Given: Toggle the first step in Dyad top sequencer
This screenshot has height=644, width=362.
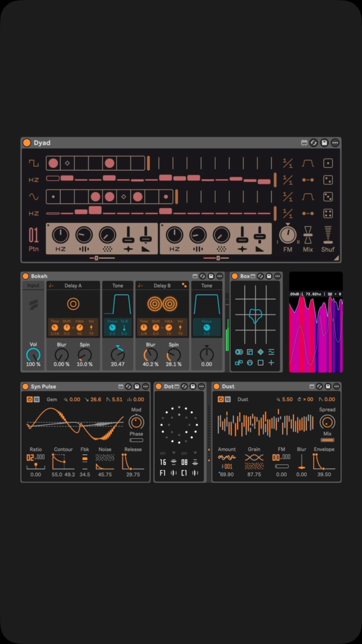Looking at the screenshot, I should click(x=53, y=163).
